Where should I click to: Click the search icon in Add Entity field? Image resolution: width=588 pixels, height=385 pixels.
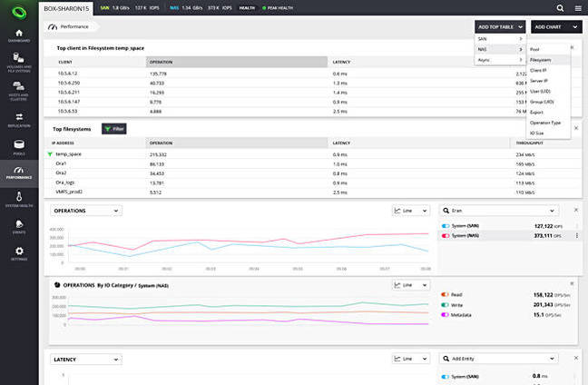[x=446, y=359]
